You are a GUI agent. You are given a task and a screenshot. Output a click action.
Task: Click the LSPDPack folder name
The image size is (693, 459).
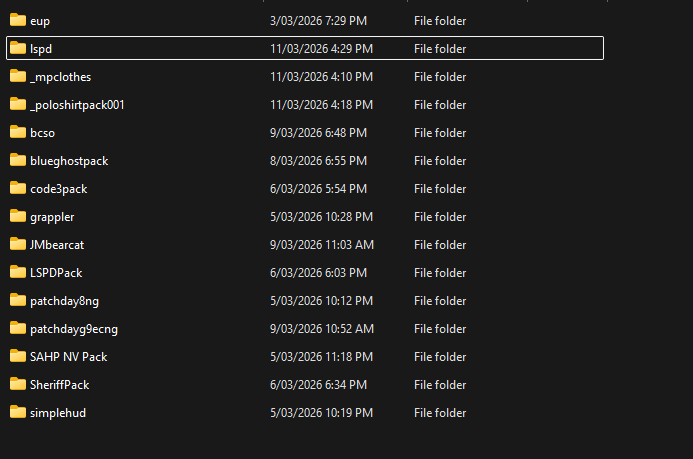tap(56, 273)
